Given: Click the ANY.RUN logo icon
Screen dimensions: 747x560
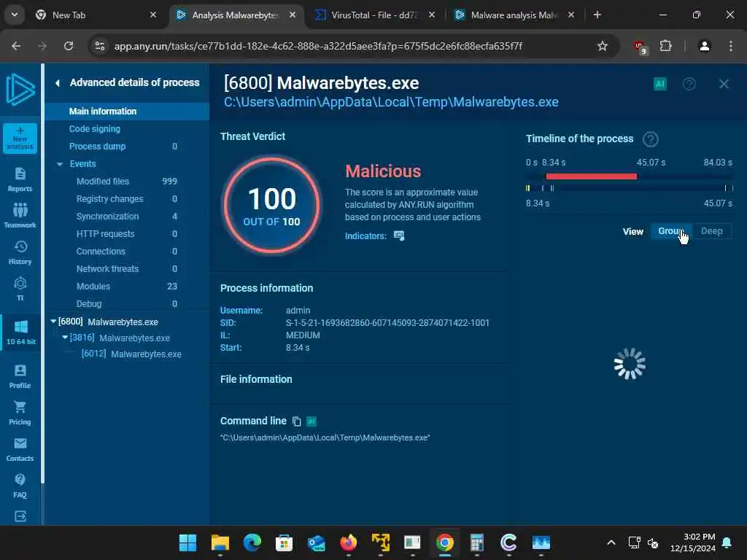Looking at the screenshot, I should (20, 89).
